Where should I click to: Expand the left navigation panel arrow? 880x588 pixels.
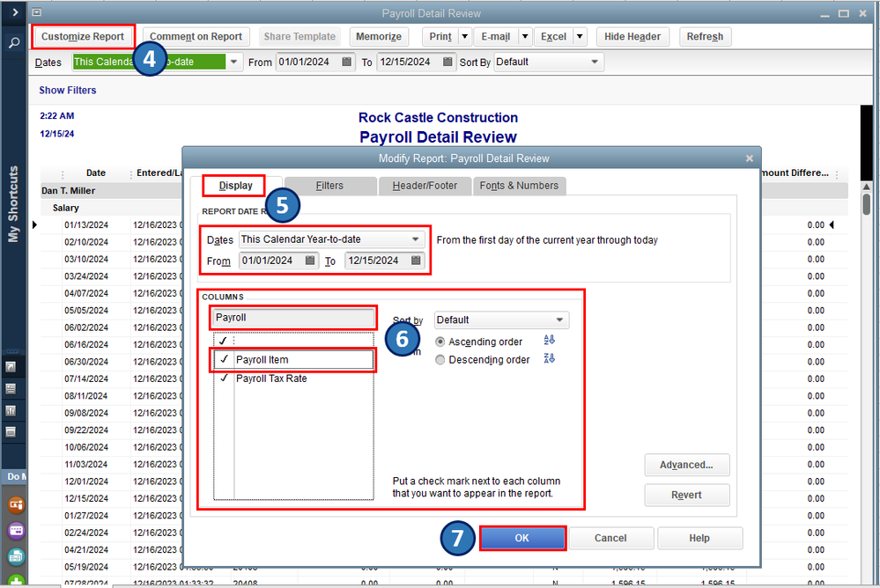(x=15, y=11)
